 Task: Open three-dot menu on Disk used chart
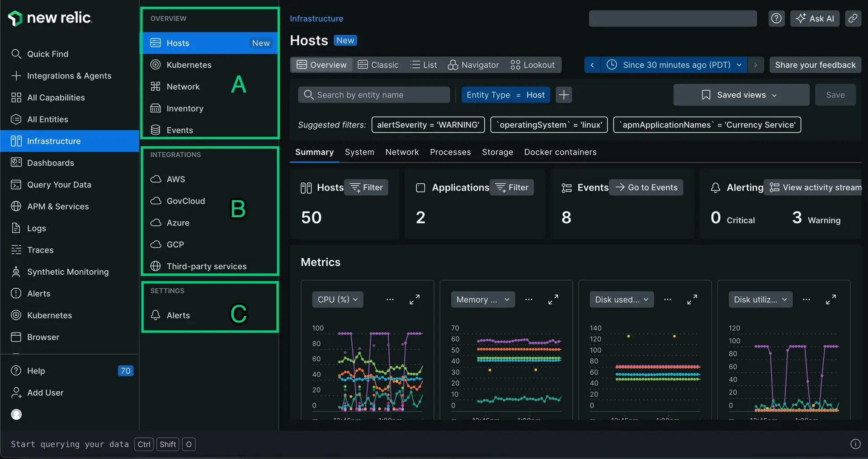click(x=667, y=300)
